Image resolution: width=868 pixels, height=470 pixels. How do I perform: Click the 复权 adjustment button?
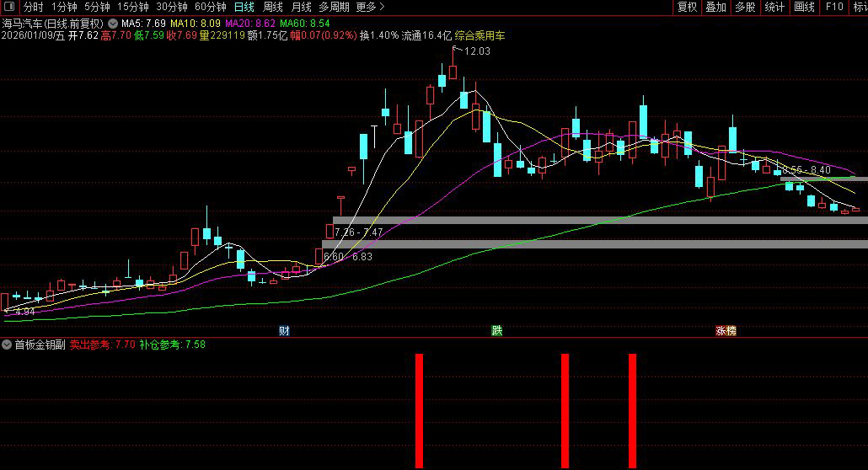point(687,8)
